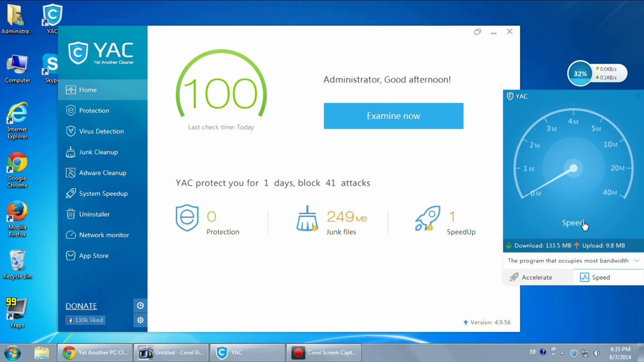
Task: Open the Computer desktop icon
Action: [17, 69]
